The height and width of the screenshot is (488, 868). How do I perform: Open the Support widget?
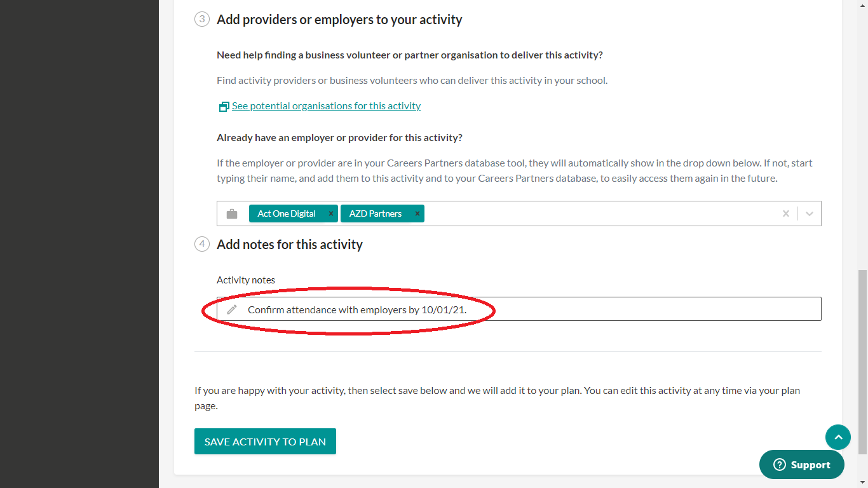click(x=802, y=465)
